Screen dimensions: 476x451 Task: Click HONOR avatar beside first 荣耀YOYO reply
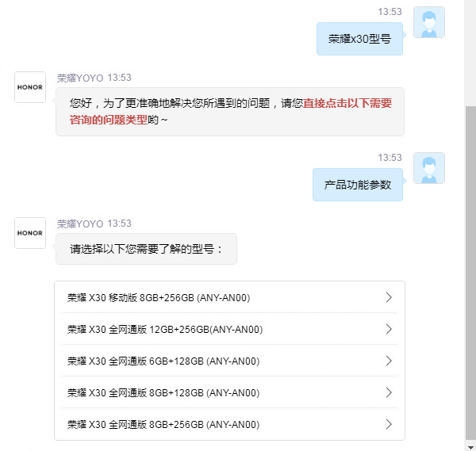[x=30, y=87]
